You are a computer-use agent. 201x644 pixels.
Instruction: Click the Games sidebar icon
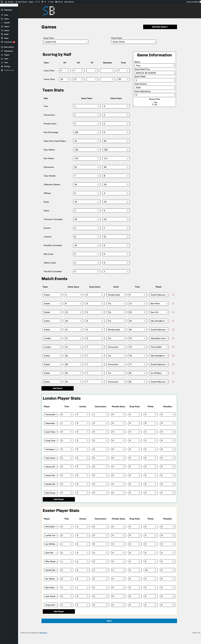(x=2, y=31)
